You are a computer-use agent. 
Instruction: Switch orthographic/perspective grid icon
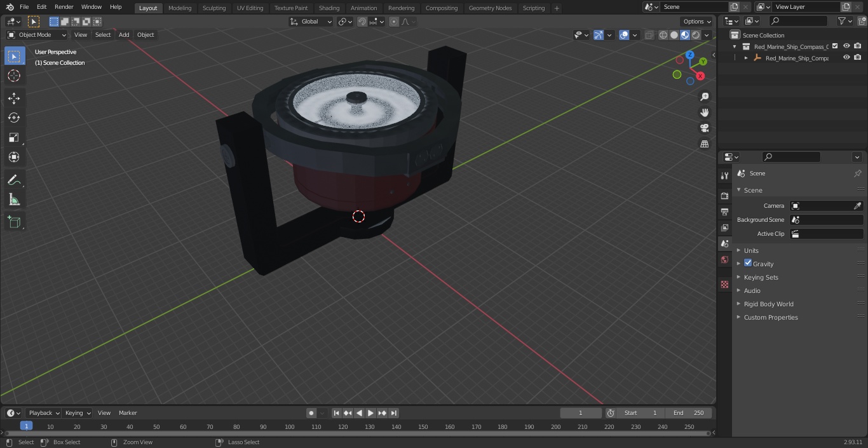(x=704, y=144)
